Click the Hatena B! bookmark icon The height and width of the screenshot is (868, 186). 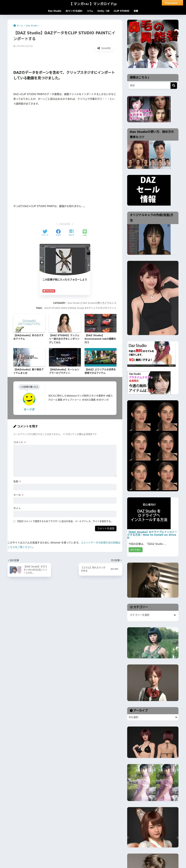tap(71, 232)
